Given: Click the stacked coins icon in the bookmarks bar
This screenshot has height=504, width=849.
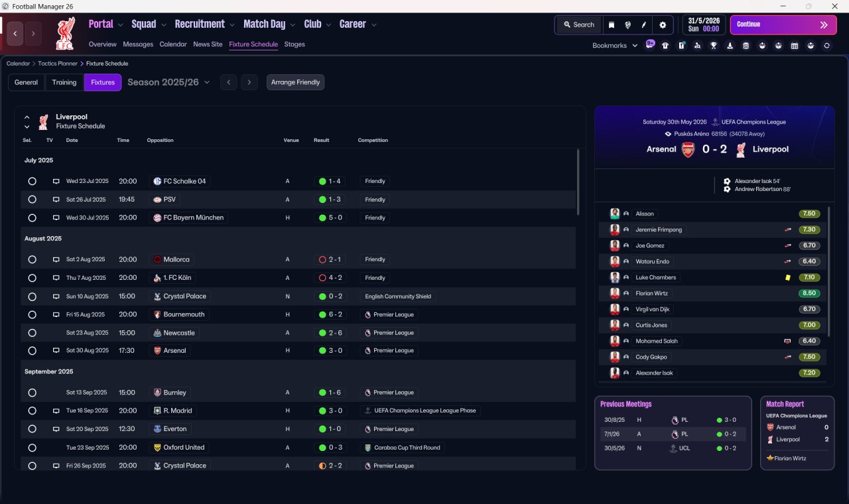Looking at the screenshot, I should point(746,46).
